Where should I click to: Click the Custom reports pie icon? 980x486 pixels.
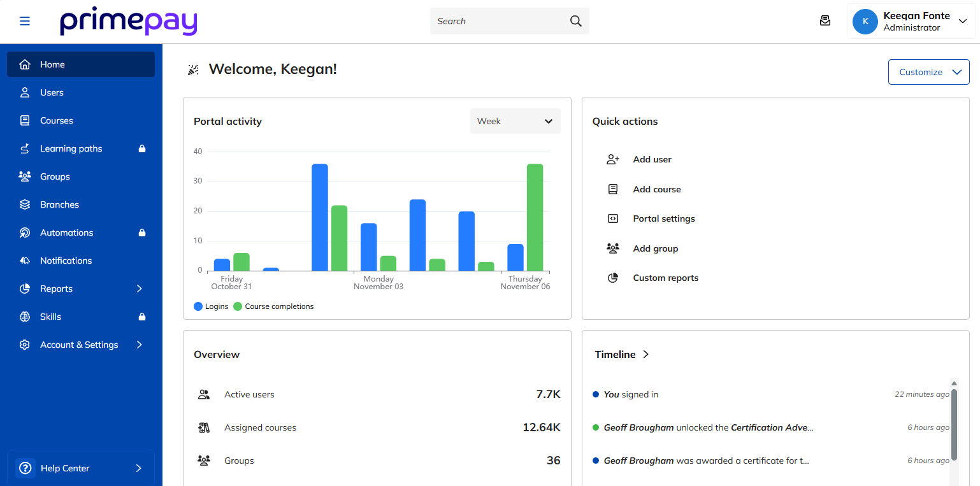click(x=612, y=278)
